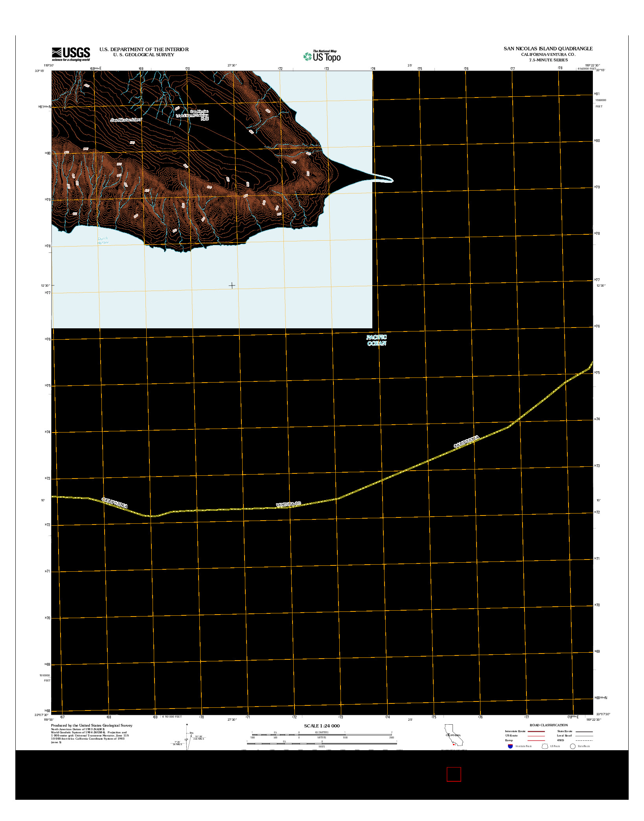Click the Dutch Harbor label

tap(103, 240)
